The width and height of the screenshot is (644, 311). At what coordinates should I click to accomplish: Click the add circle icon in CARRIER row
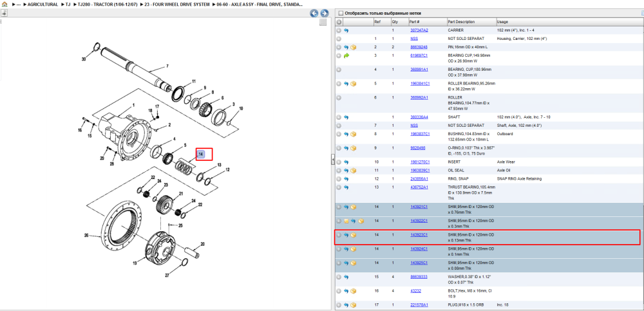[339, 30]
